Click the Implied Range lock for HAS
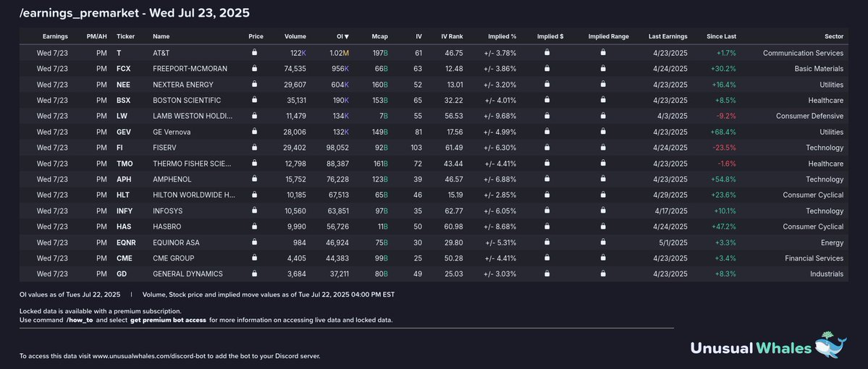Screen dimensions: 868x369 point(603,226)
